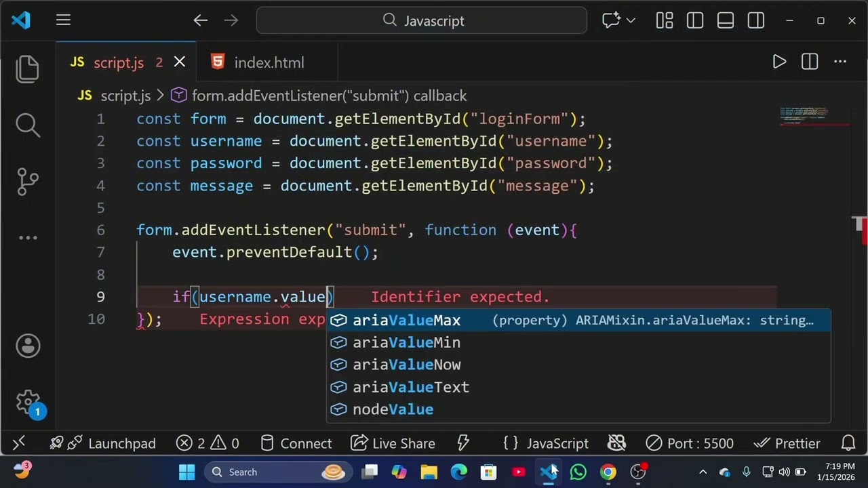This screenshot has height=488, width=868.
Task: Open the Explorer view in activity bar
Action: 28,69
